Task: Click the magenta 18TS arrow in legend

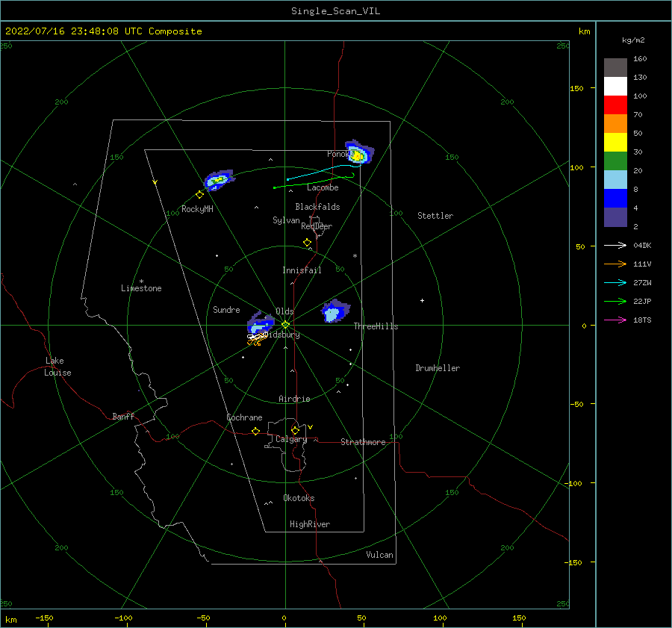Action: click(x=615, y=320)
